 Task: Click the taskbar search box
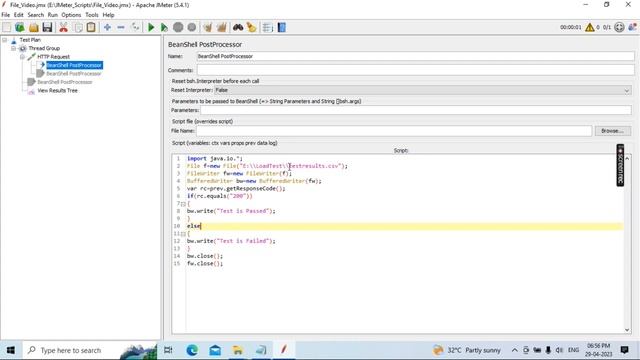pyautogui.click(x=89, y=350)
